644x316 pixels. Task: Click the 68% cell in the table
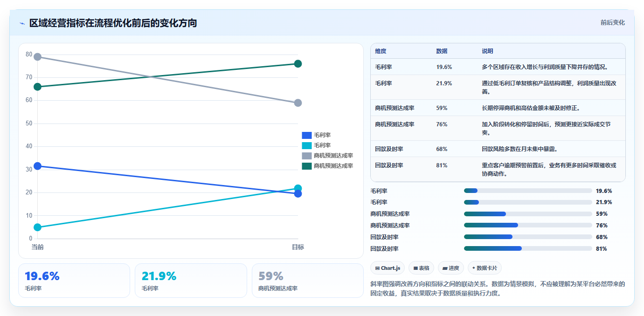click(x=442, y=149)
